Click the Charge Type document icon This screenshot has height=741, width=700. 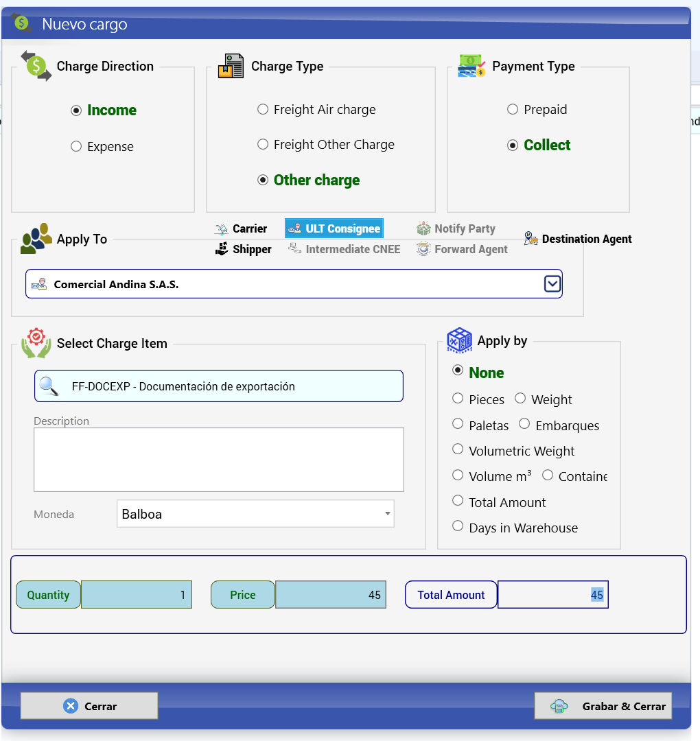(x=231, y=66)
